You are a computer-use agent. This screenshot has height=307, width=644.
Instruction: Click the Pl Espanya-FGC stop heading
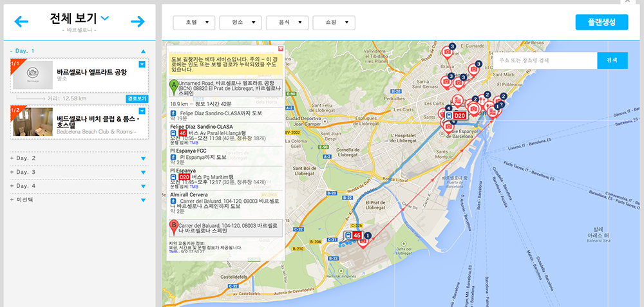point(187,151)
